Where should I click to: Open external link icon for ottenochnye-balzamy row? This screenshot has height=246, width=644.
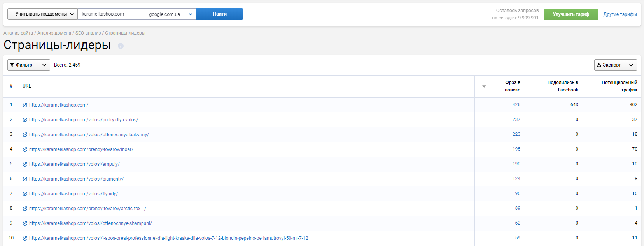click(x=25, y=135)
